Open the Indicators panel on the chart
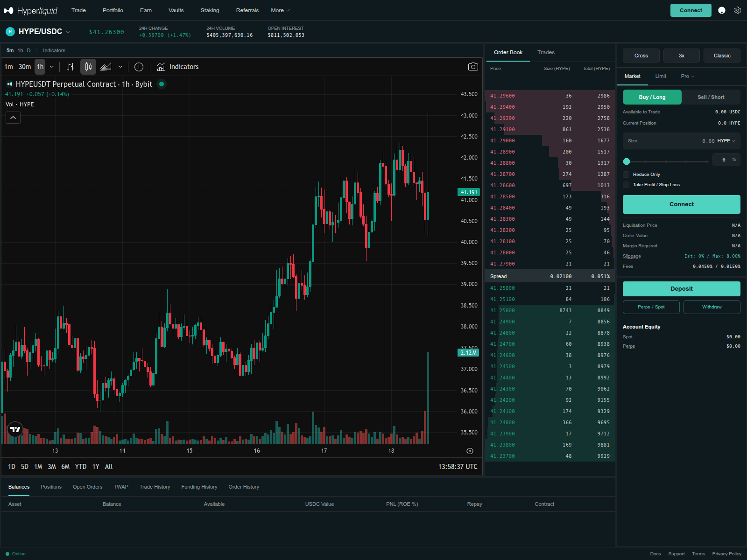Image resolution: width=747 pixels, height=560 pixels. [x=177, y=67]
